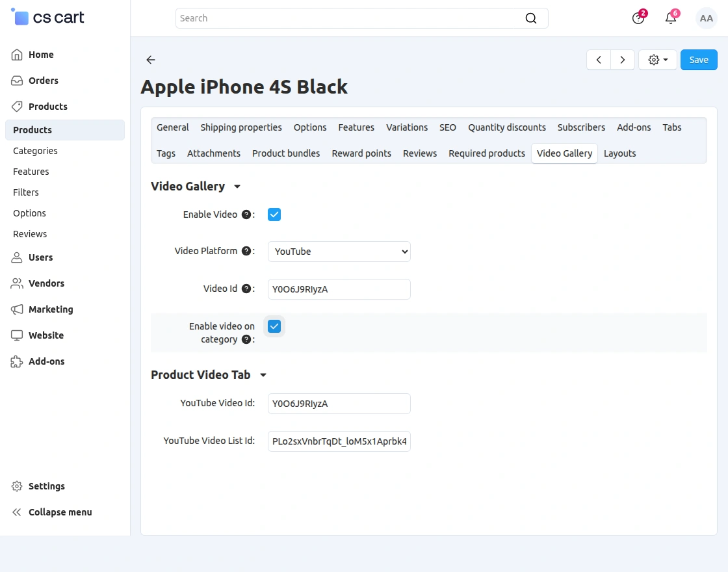Uncheck the Enable Video checkbox
The height and width of the screenshot is (572, 728).
pos(274,214)
